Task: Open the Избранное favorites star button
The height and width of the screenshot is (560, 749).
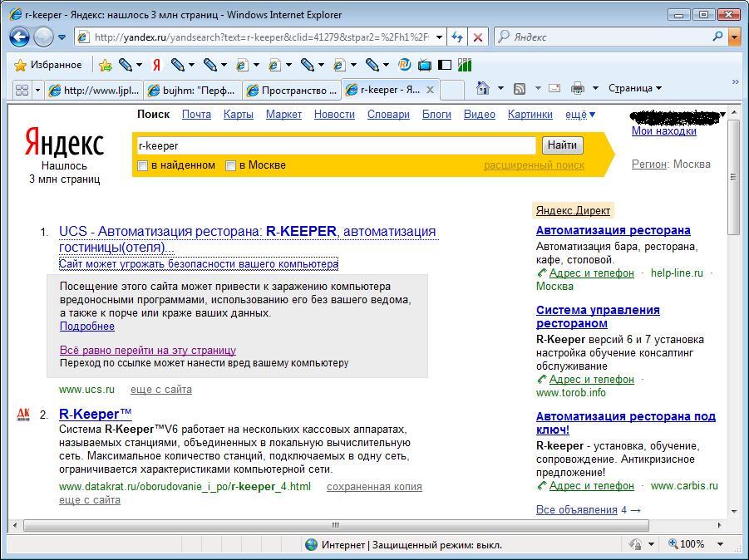Action: click(48, 65)
